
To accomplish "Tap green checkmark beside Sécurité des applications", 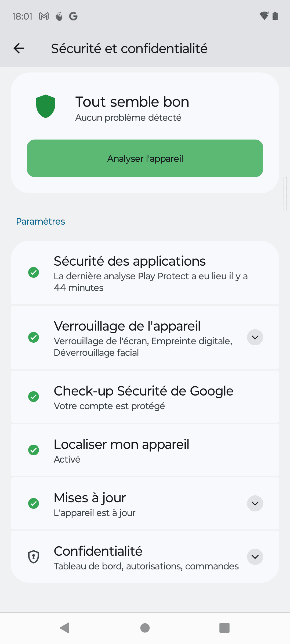I will coord(34,272).
